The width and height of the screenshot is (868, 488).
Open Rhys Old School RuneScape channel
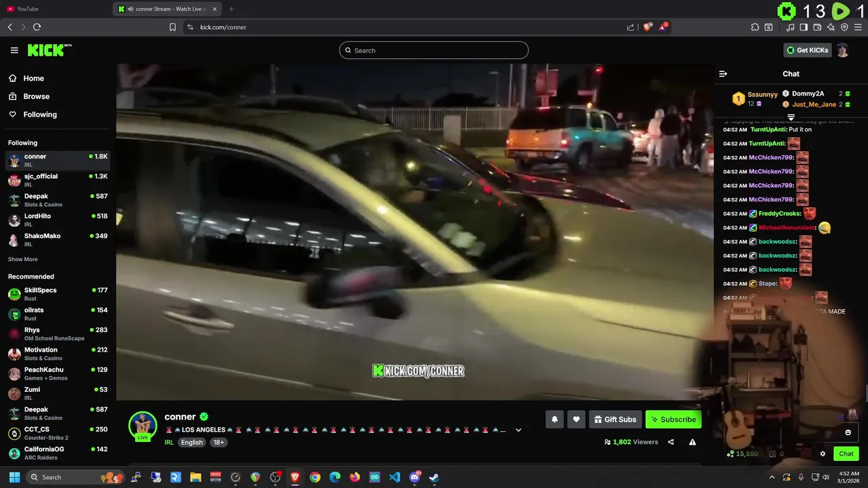pyautogui.click(x=58, y=333)
